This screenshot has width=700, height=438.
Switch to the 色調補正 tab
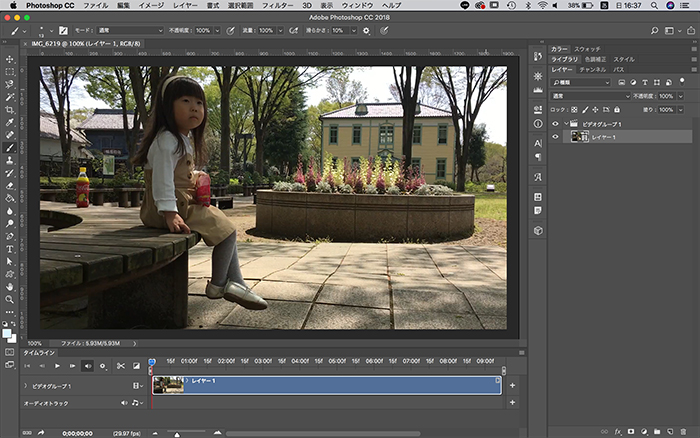[596, 59]
